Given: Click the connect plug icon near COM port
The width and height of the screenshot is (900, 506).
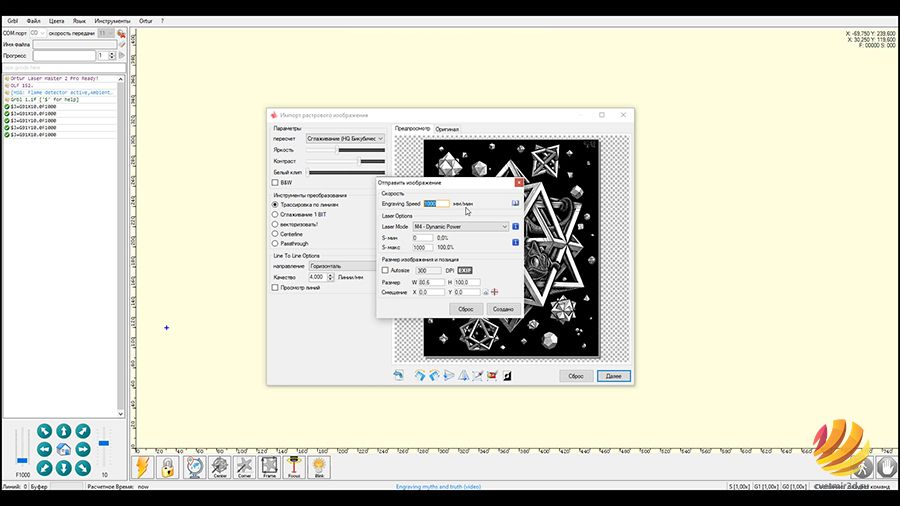Looking at the screenshot, I should [121, 33].
